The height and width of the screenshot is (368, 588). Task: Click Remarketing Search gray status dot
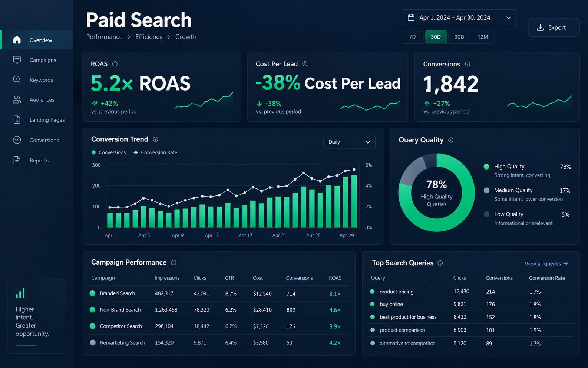[93, 342]
